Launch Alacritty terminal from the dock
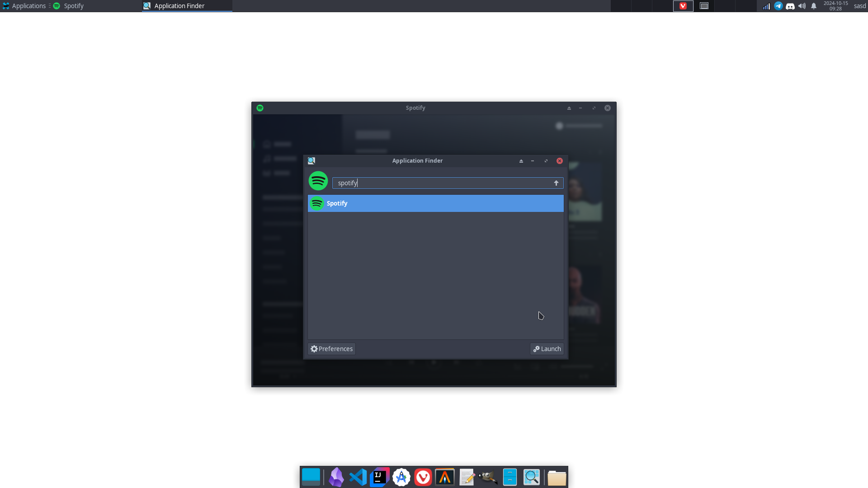The height and width of the screenshot is (488, 868). tap(445, 477)
